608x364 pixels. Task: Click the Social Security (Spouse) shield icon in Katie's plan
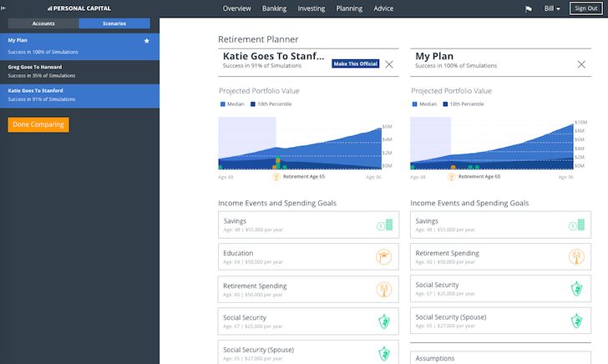(384, 353)
